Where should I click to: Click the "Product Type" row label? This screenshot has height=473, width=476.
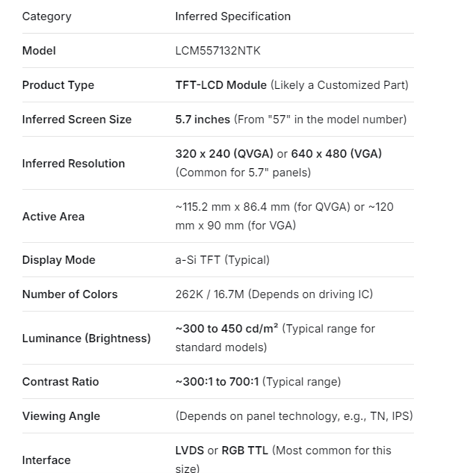[58, 85]
